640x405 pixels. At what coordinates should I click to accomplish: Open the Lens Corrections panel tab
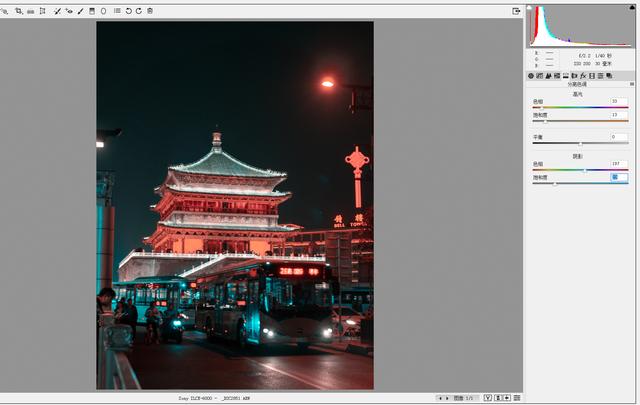574,76
